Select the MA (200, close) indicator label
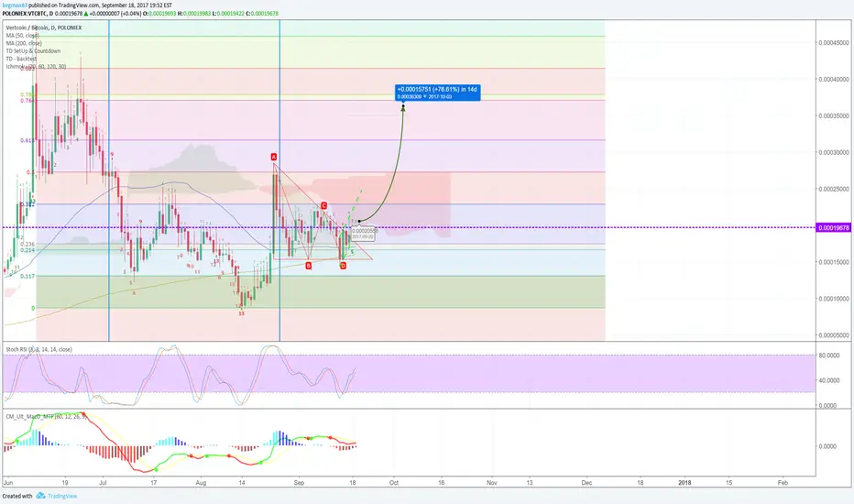 click(x=24, y=43)
